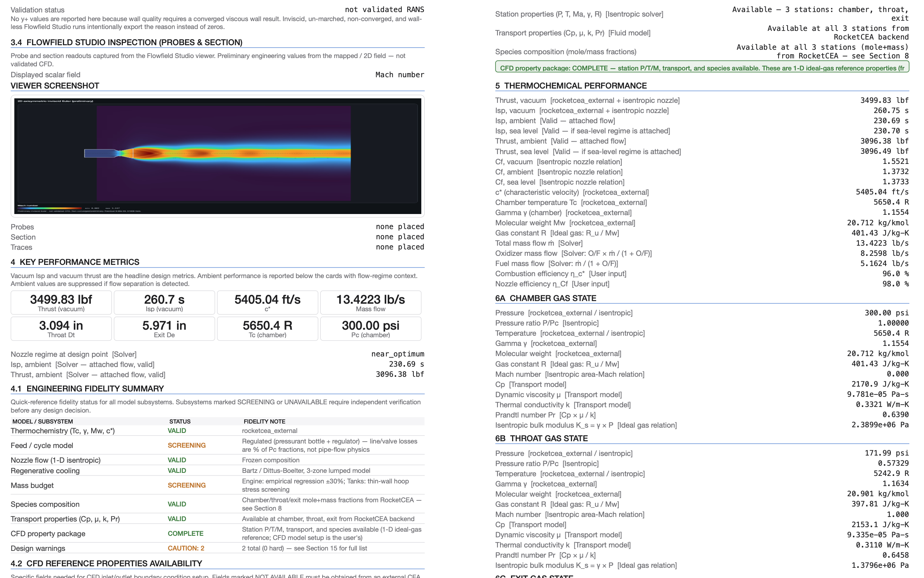Click the Flowfield Studio viewer screenshot image
Viewport: 924px width, 578px height.
coord(217,156)
